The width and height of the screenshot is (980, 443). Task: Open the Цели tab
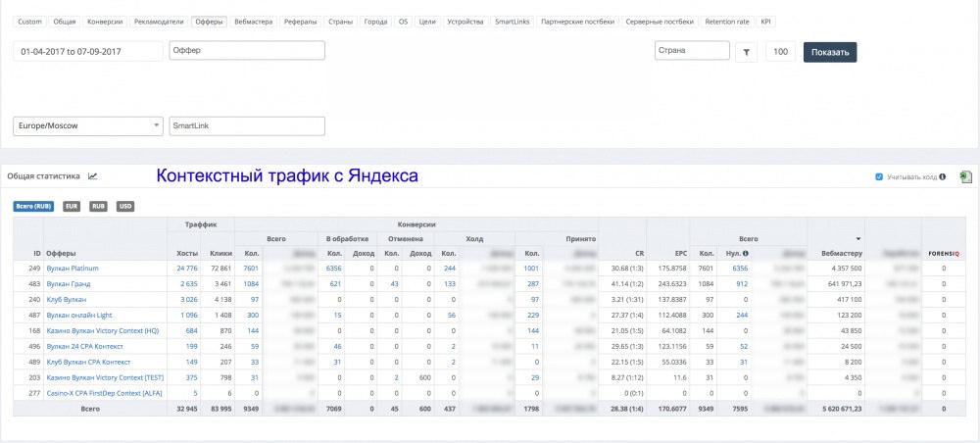[x=427, y=22]
